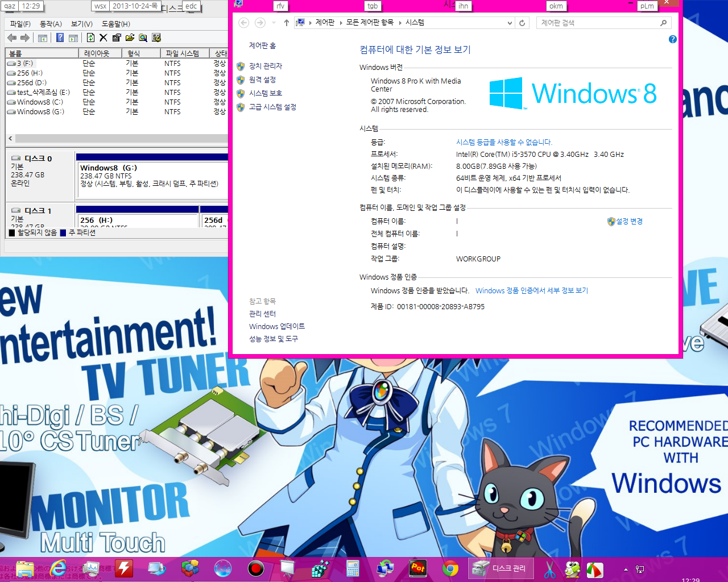This screenshot has height=582, width=728.
Task: Click the blue help icon in System window
Action: [673, 39]
